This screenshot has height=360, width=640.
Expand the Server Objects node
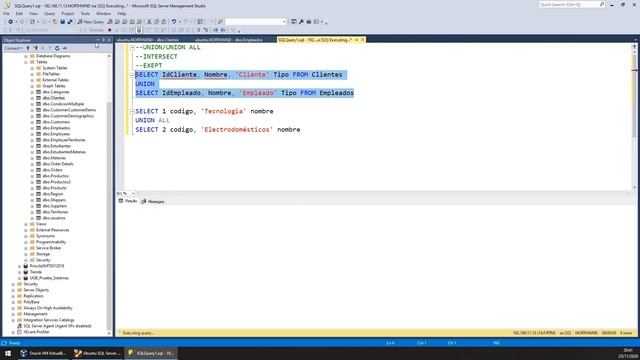click(x=13, y=290)
